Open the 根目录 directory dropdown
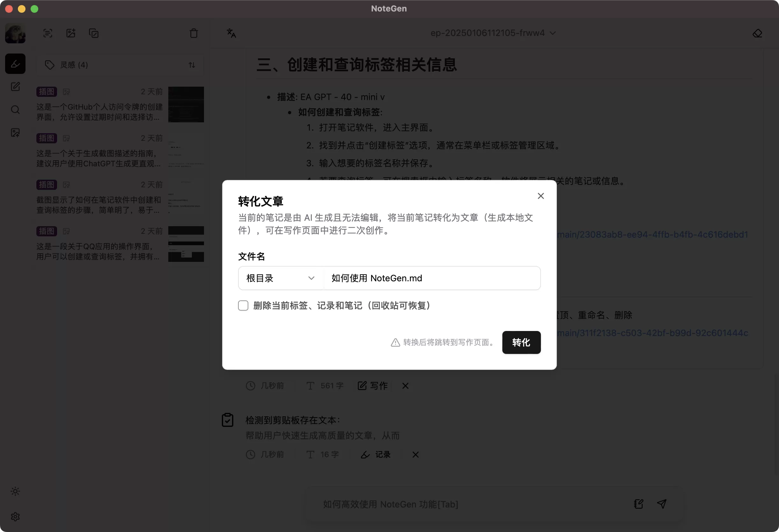The height and width of the screenshot is (532, 779). (280, 278)
